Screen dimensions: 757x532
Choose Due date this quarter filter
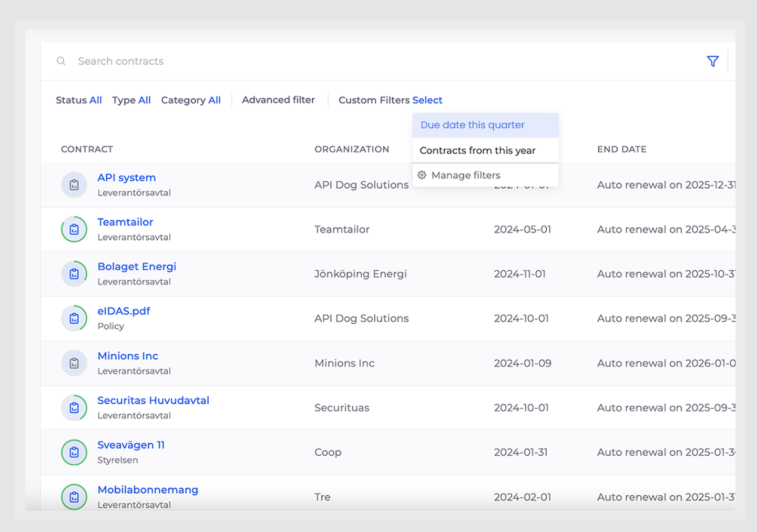click(485, 125)
